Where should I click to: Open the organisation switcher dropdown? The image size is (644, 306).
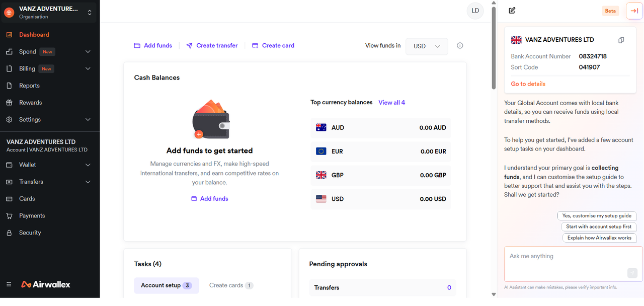tap(90, 13)
